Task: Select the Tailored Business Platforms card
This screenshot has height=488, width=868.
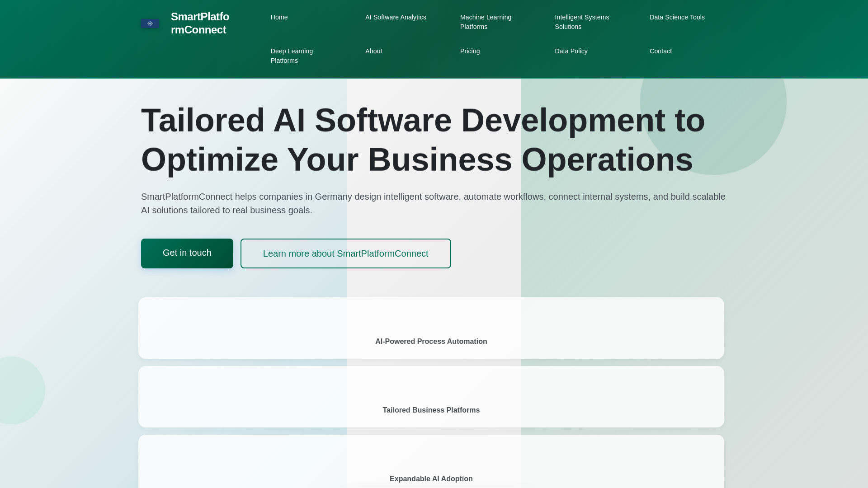Action: tap(431, 397)
